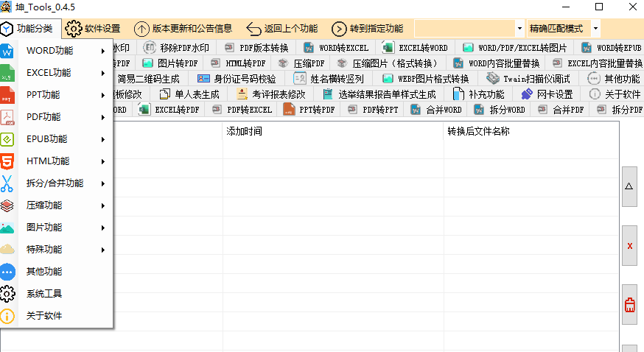Open 压缩PDF function
The width and height of the screenshot is (644, 352).
point(301,63)
